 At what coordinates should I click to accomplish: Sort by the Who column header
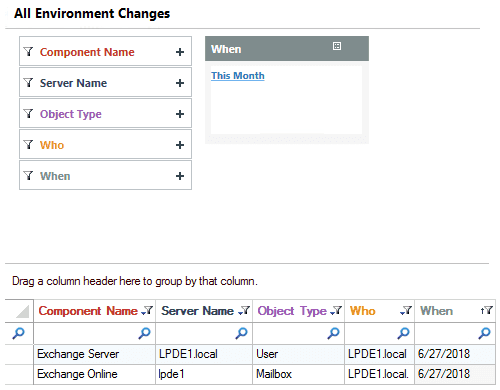pos(363,311)
